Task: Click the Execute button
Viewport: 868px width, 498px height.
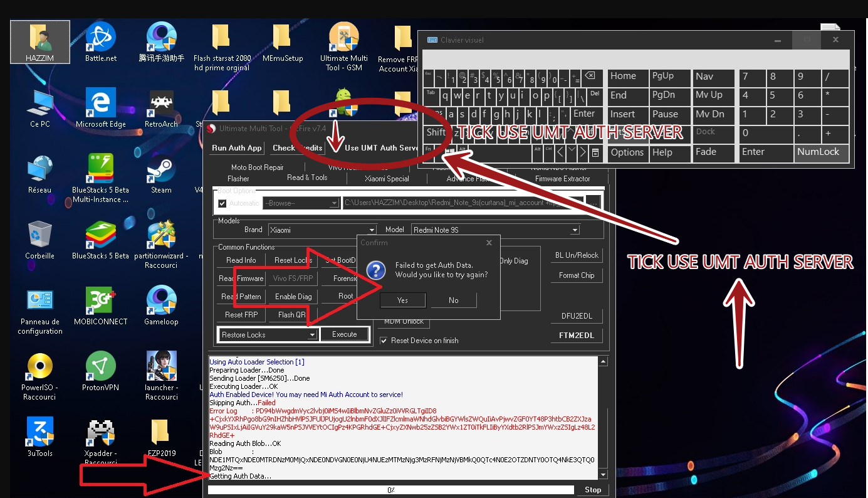Action: coord(344,334)
